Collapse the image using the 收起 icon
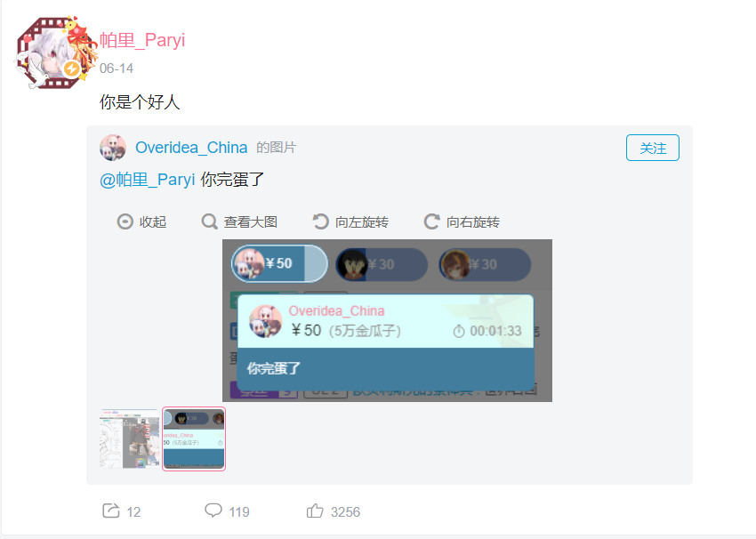Screen dimensions: 756x539 point(125,221)
